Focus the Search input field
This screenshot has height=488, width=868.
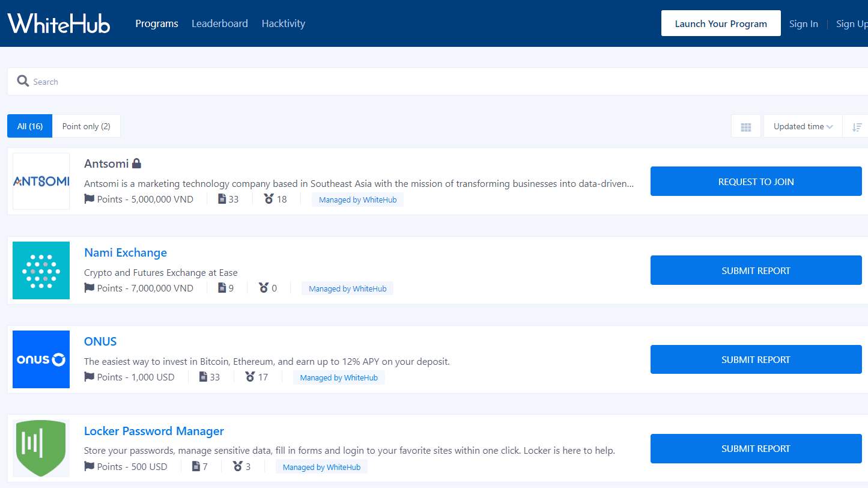pyautogui.click(x=437, y=81)
